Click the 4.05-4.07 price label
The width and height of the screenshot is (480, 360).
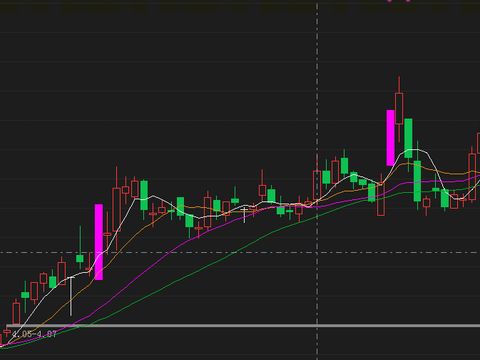[34, 334]
